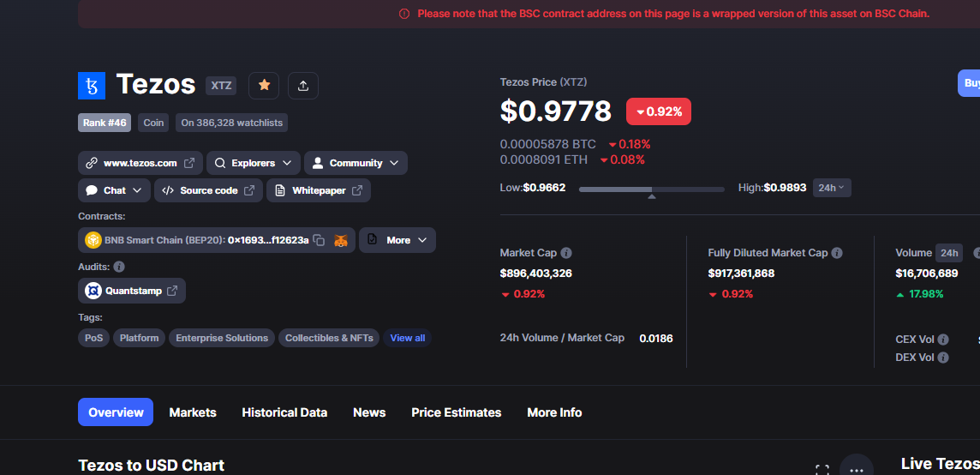Click the On 386,328 watchlists badge

coord(232,123)
